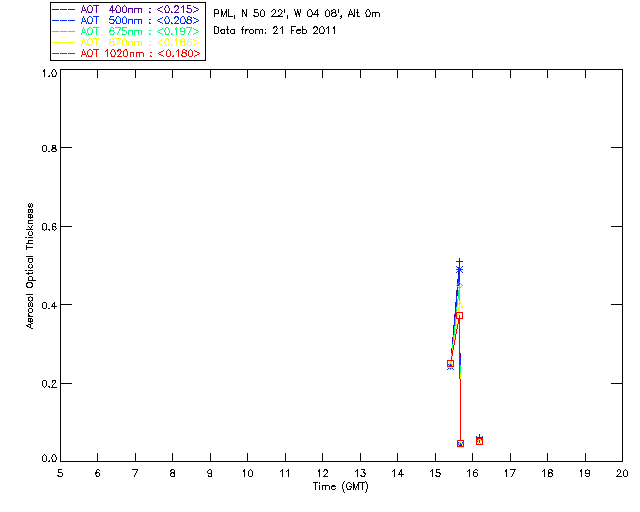Click the AOT 1020nm legend entry
640x512 pixels.
(126, 53)
